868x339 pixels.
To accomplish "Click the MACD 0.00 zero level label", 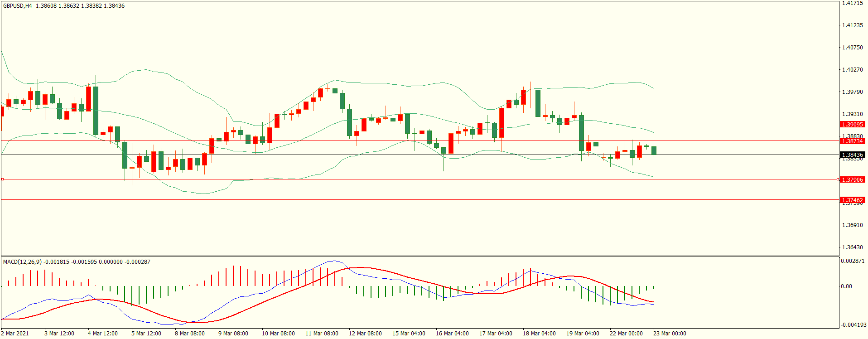I will [x=846, y=286].
